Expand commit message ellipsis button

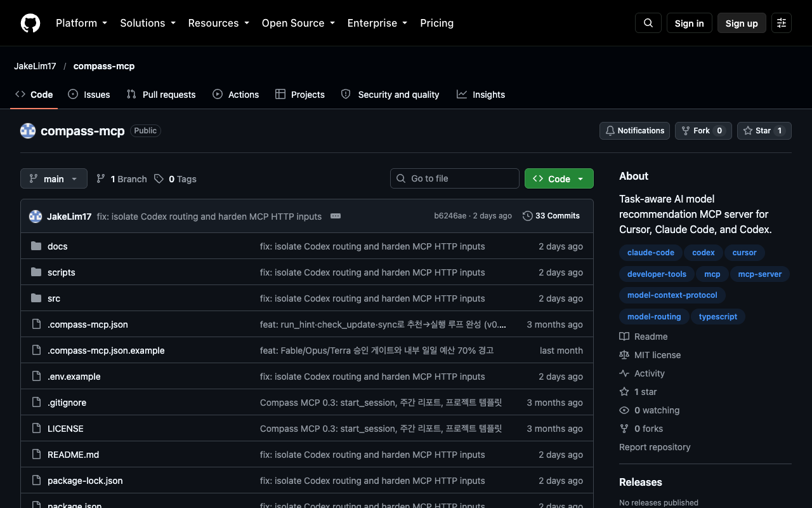click(x=336, y=216)
